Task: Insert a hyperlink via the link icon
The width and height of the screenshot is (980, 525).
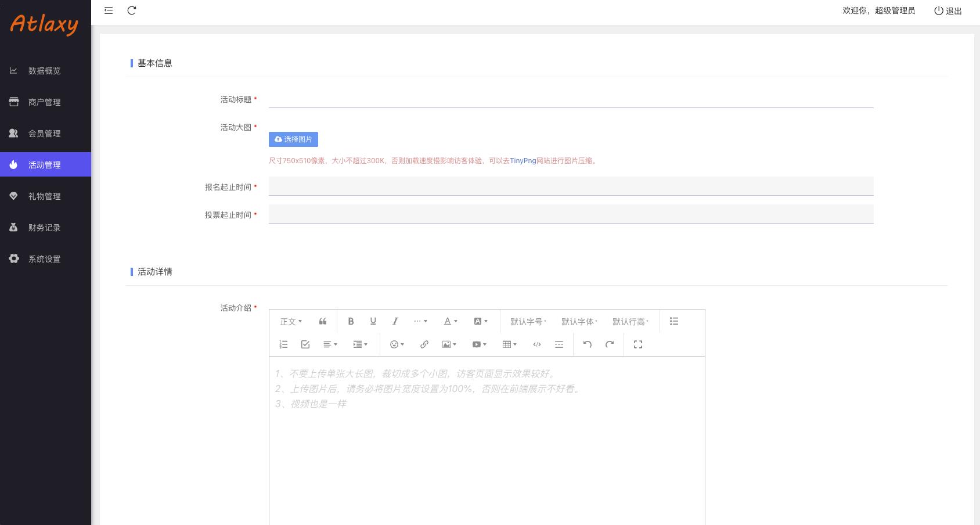Action: [x=424, y=344]
